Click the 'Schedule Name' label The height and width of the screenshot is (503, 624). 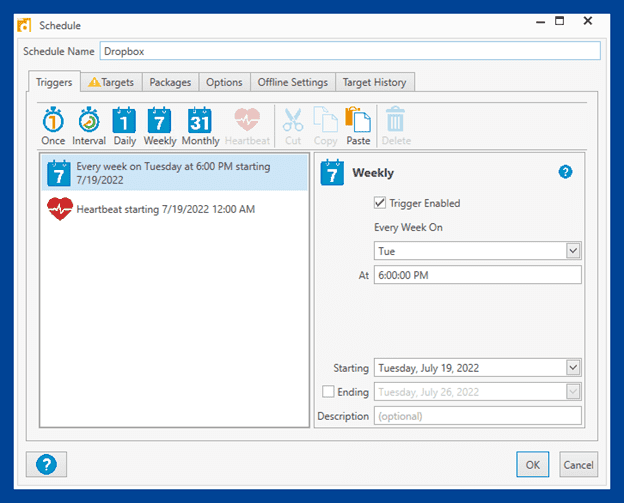point(58,51)
